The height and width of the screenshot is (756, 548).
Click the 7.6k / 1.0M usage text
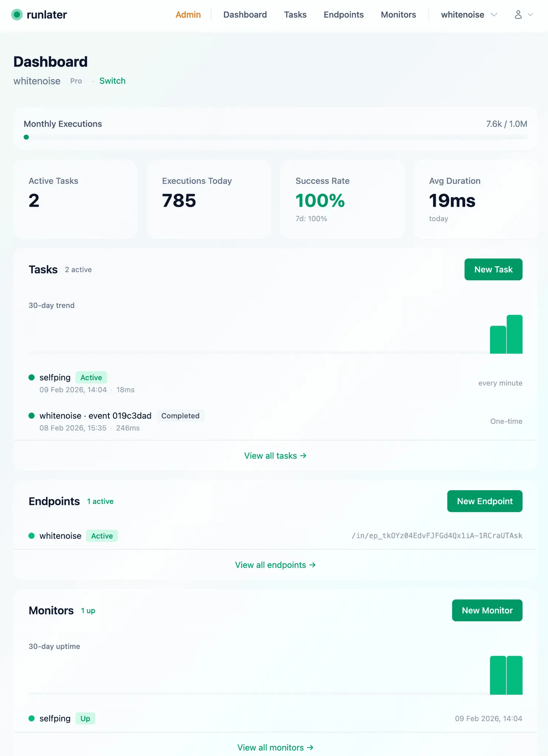click(506, 124)
